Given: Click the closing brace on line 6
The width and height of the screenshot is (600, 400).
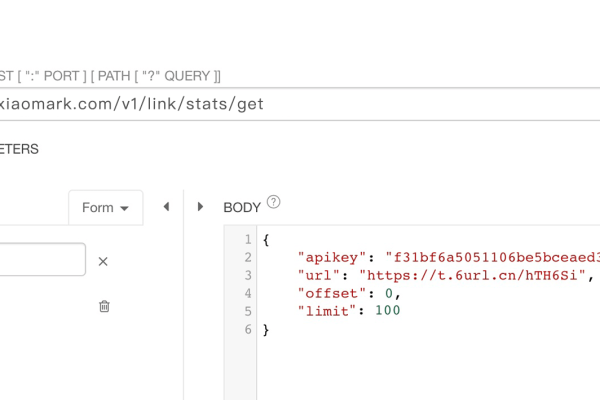Looking at the screenshot, I should pyautogui.click(x=266, y=329).
